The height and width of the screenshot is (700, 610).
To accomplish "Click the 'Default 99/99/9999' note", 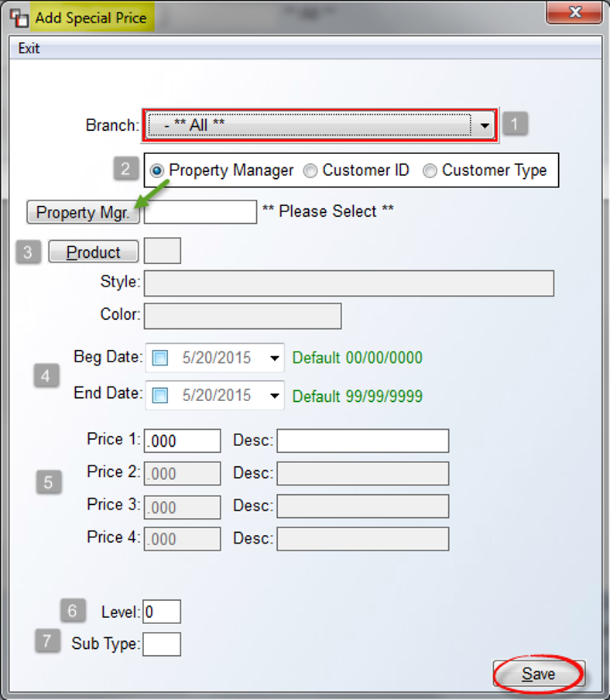I will click(358, 396).
